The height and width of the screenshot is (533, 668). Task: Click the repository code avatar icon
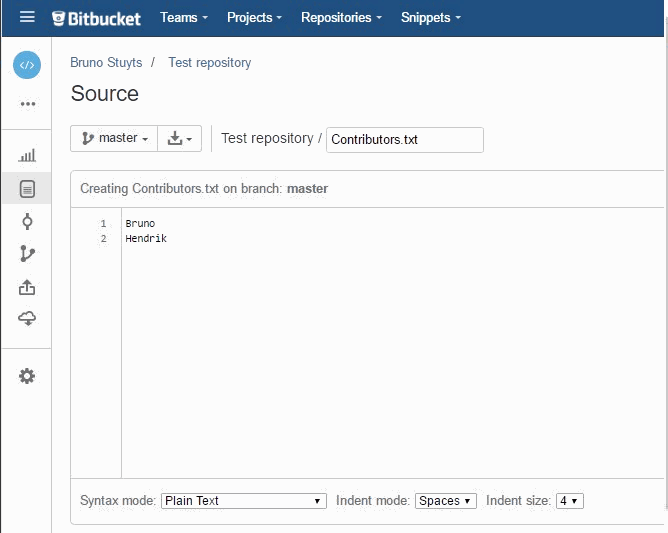pyautogui.click(x=27, y=65)
